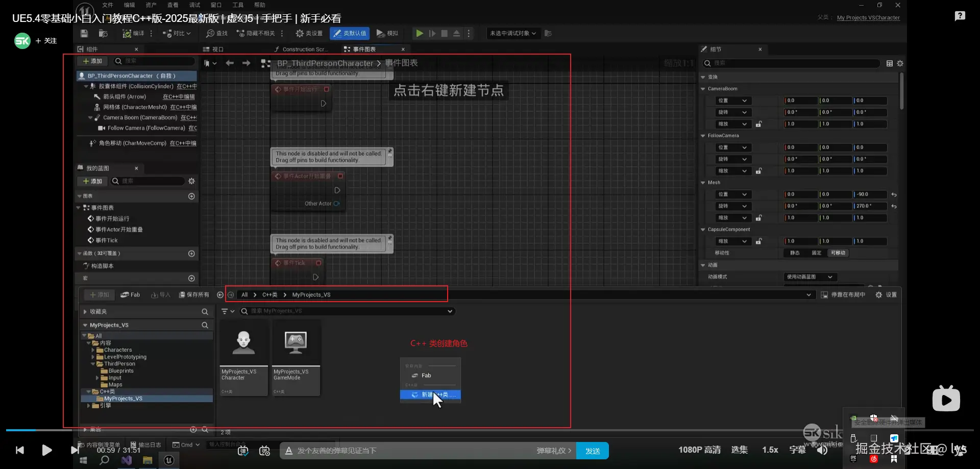
Task: Click 发送 to send danmaku
Action: pyautogui.click(x=593, y=451)
